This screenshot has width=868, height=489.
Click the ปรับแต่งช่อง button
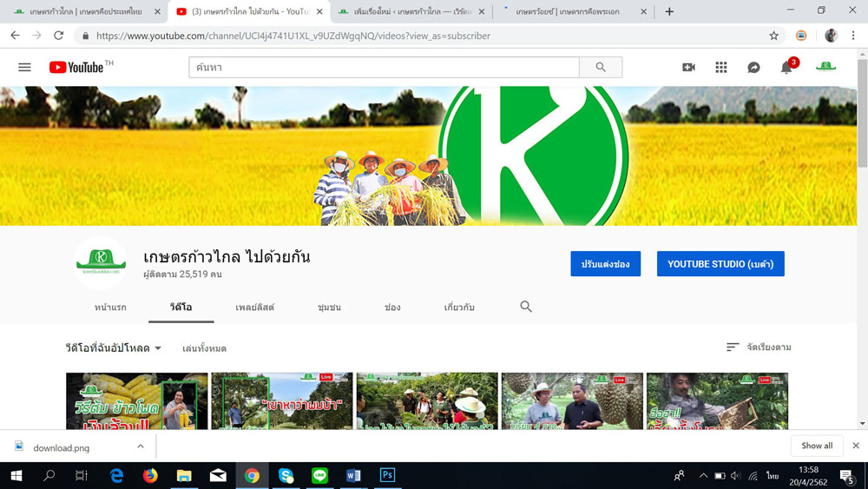coord(606,263)
